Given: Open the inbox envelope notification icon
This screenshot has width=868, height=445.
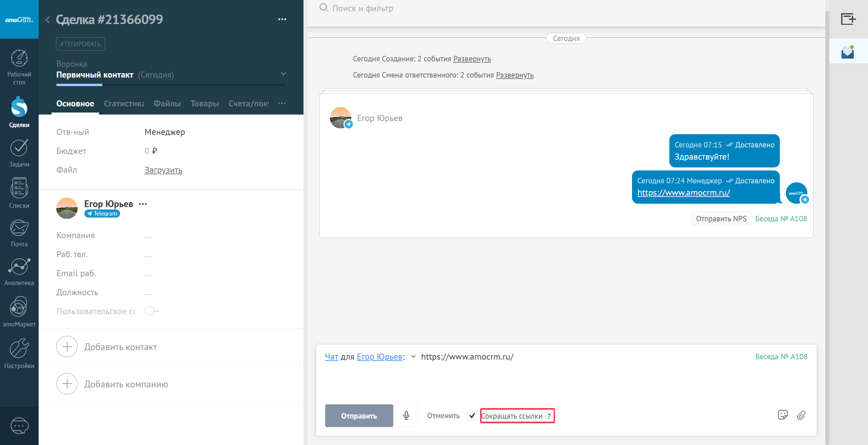Looking at the screenshot, I should (x=848, y=52).
